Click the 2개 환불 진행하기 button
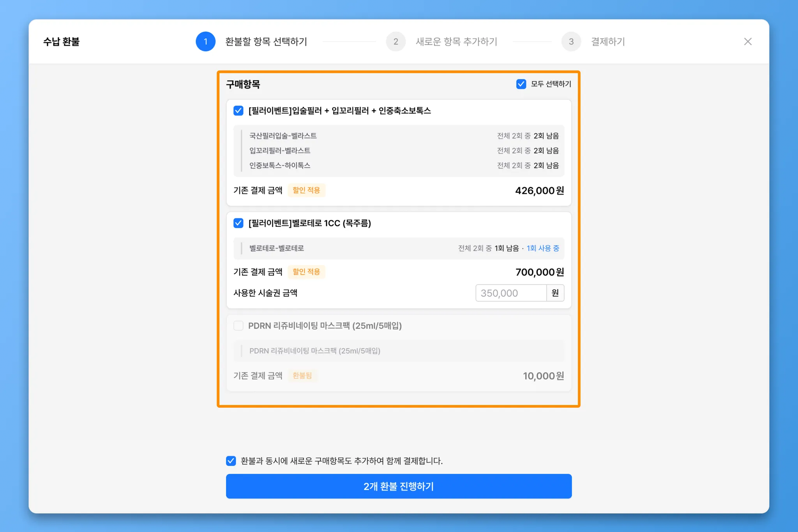This screenshot has width=798, height=532. point(399,486)
